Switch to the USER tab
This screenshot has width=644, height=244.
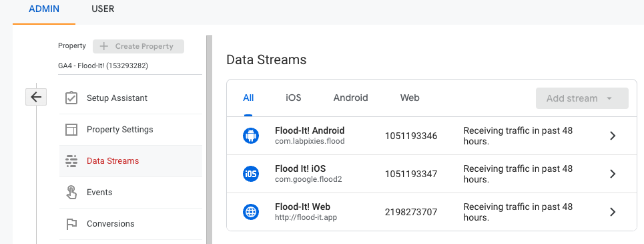coord(103,9)
